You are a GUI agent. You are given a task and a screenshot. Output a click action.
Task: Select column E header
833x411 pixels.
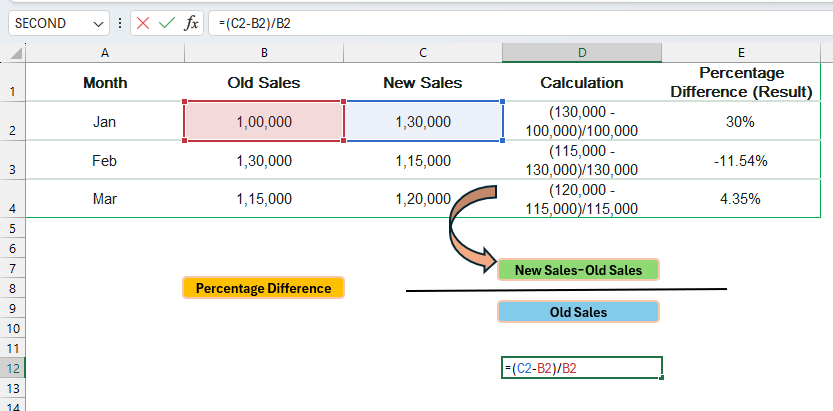pyautogui.click(x=741, y=53)
